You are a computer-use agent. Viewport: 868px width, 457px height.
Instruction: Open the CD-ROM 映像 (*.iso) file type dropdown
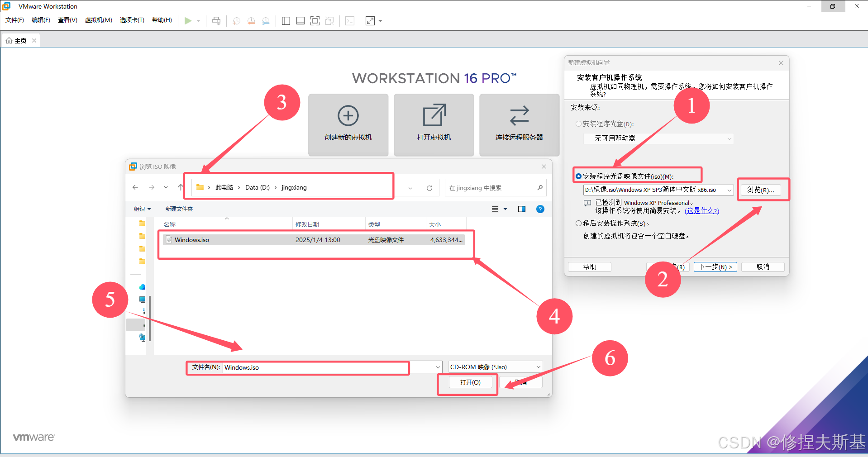coord(538,367)
